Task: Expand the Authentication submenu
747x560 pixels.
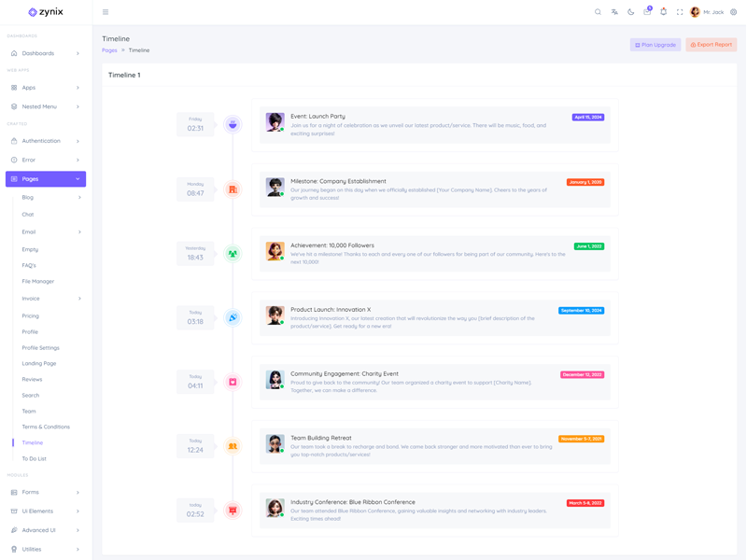Action: [x=46, y=141]
